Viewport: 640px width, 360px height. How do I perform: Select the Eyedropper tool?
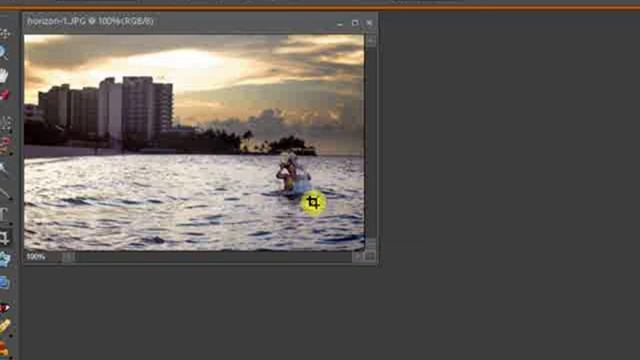pyautogui.click(x=5, y=95)
